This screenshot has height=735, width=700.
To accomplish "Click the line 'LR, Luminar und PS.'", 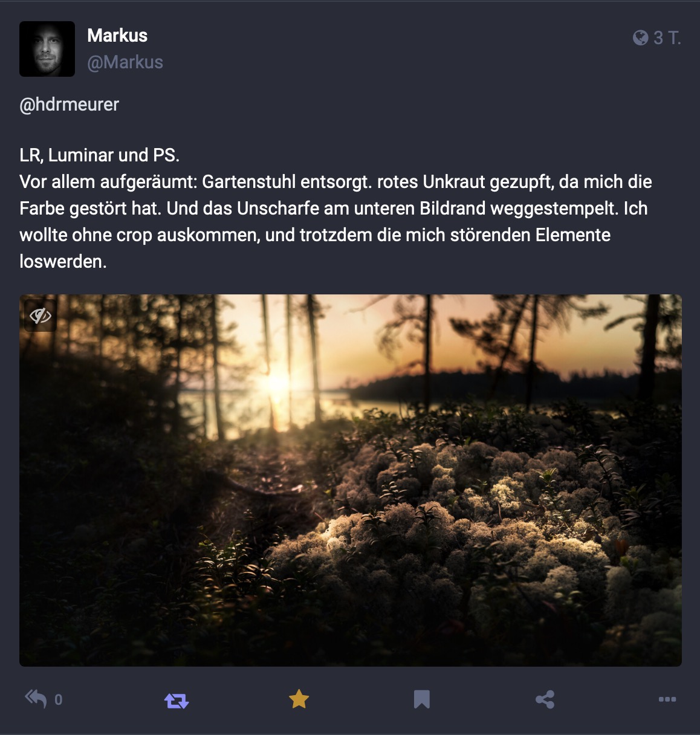I will [100, 155].
